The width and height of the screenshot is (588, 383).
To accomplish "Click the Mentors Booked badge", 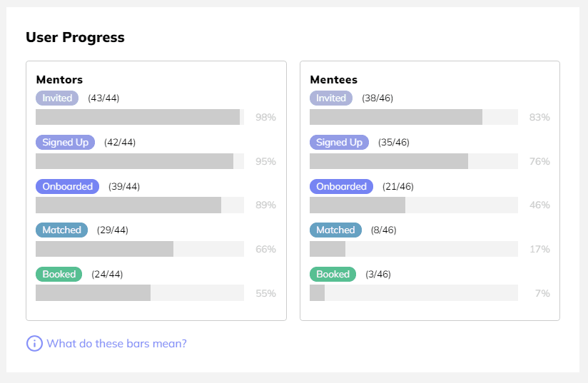I will point(59,275).
